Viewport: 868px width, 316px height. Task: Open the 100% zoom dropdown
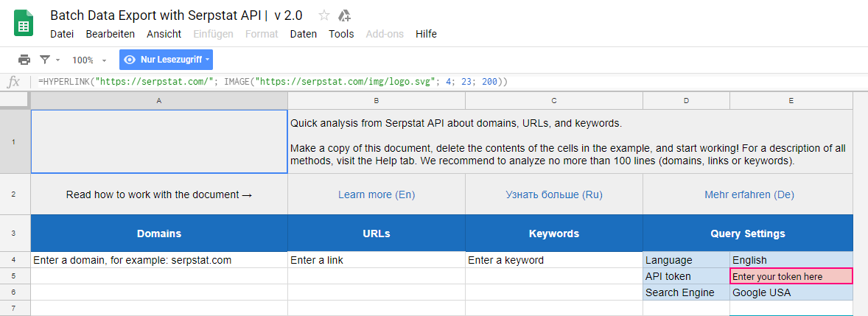click(88, 60)
